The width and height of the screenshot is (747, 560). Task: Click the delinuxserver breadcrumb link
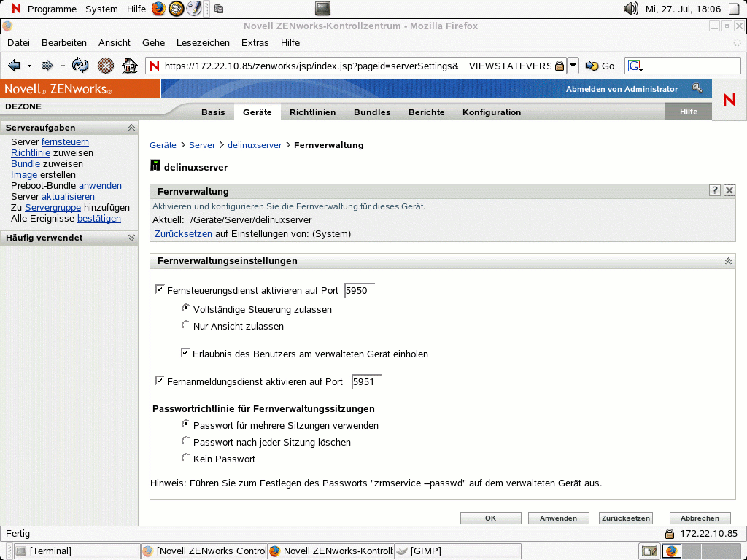(x=255, y=145)
